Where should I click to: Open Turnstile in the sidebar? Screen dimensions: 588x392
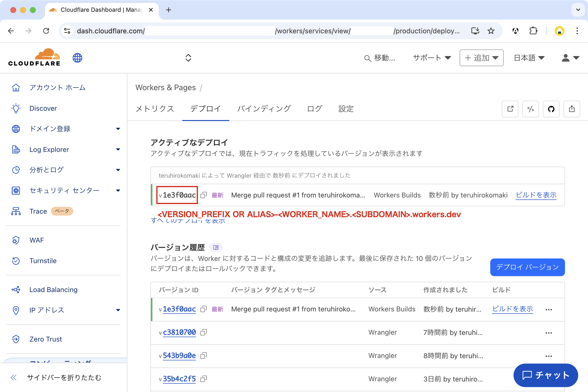point(43,260)
